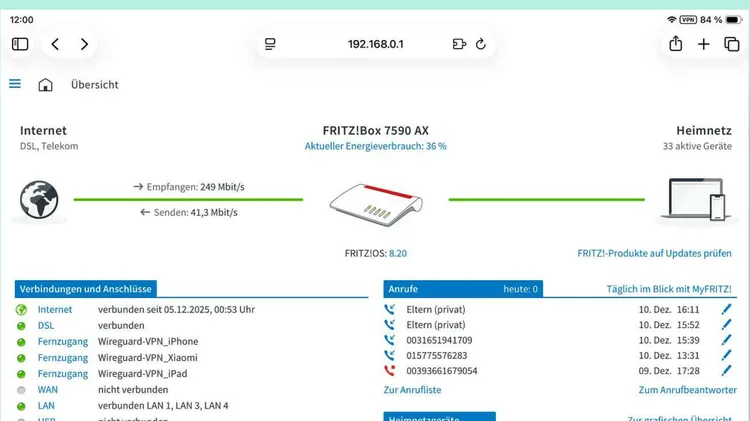This screenshot has width=750, height=421.
Task: Go back with the browser back arrow
Action: click(x=55, y=44)
